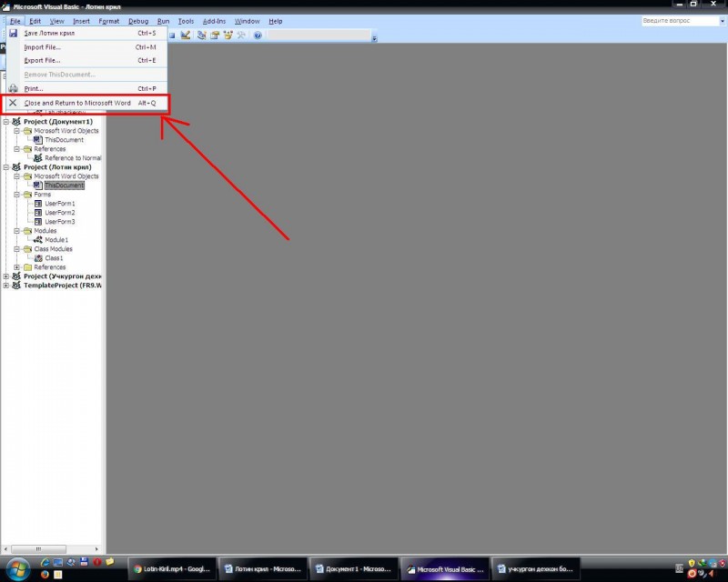The image size is (728, 582).
Task: Switch to Лотин крил - Microsoft taskbar button
Action: 263,569
